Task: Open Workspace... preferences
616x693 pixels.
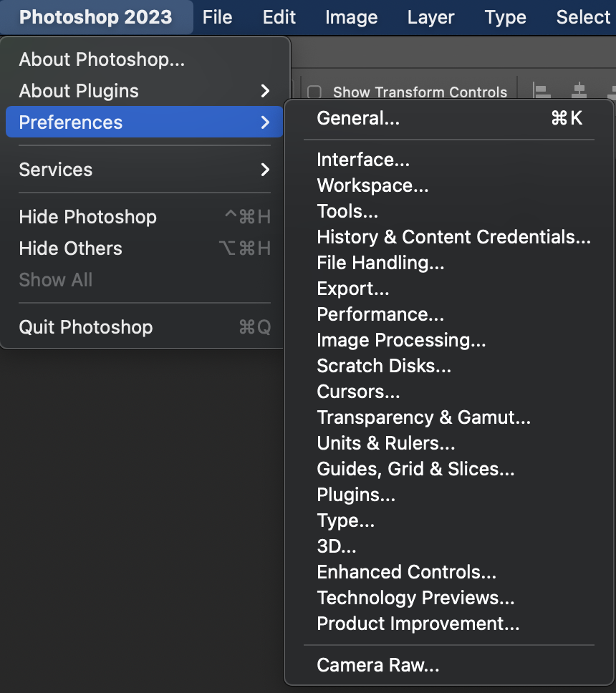Action: point(449,185)
